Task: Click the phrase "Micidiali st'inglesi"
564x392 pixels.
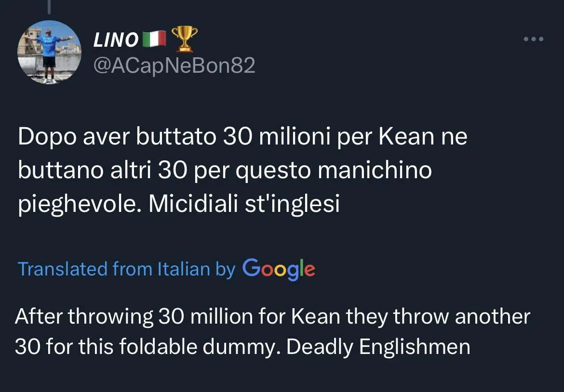Action: coord(244,204)
